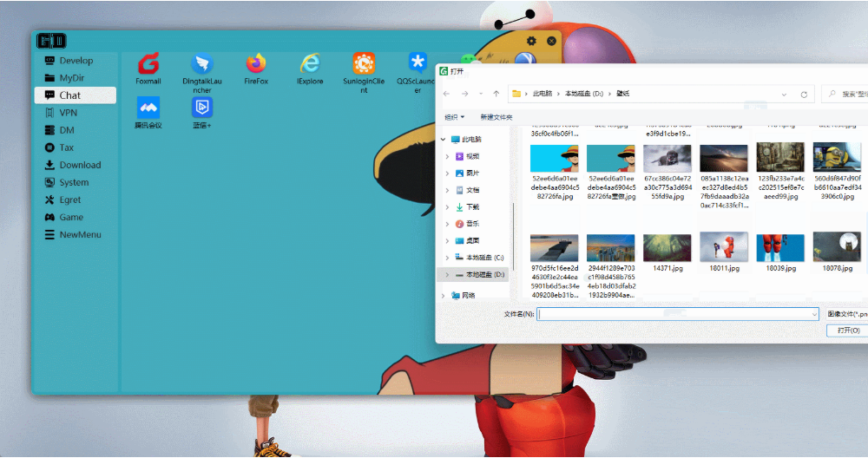Open the Download category
This screenshot has width=868, height=458.
(76, 165)
